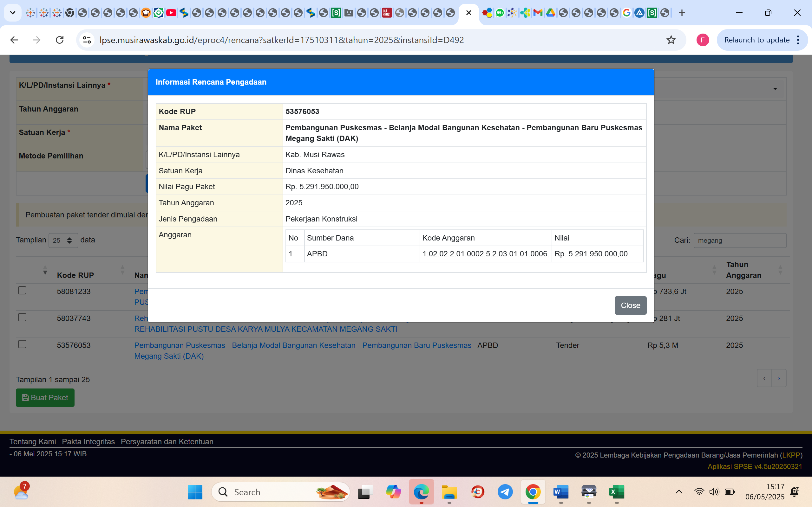This screenshot has height=507, width=812.
Task: Reload the current page
Action: (60, 40)
